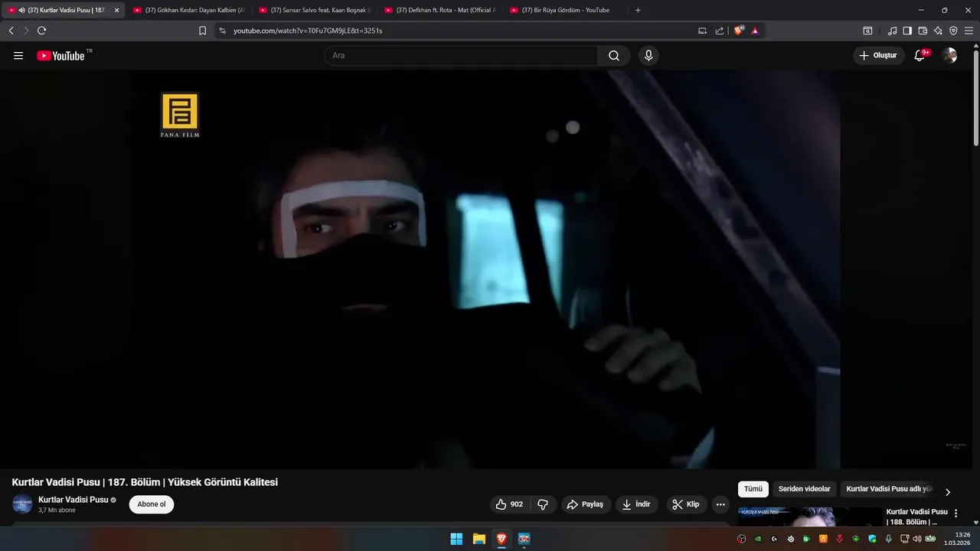Switch to Defkhan ft. Rota tab
The width and height of the screenshot is (980, 551).
[439, 10]
